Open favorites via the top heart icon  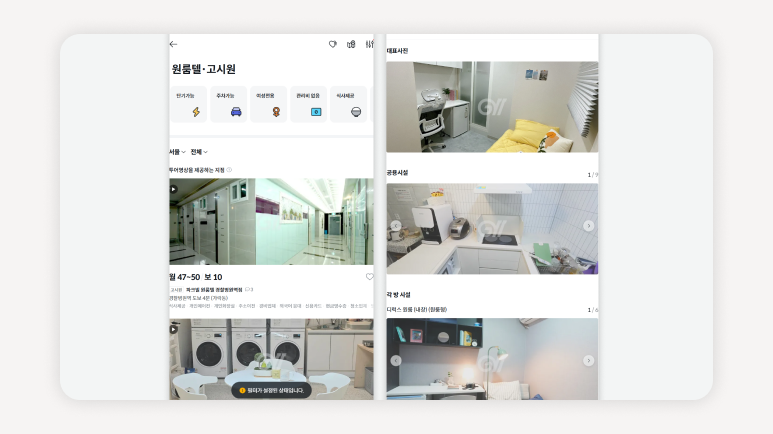pyautogui.click(x=333, y=44)
